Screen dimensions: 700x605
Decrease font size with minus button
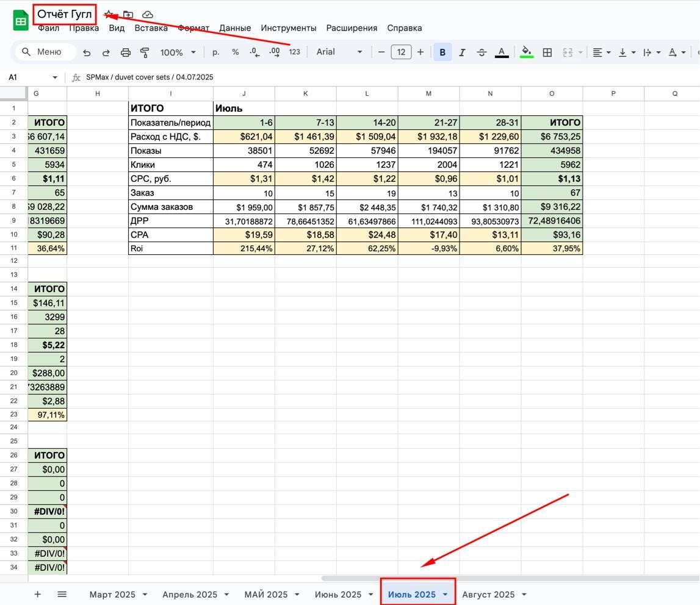[381, 52]
